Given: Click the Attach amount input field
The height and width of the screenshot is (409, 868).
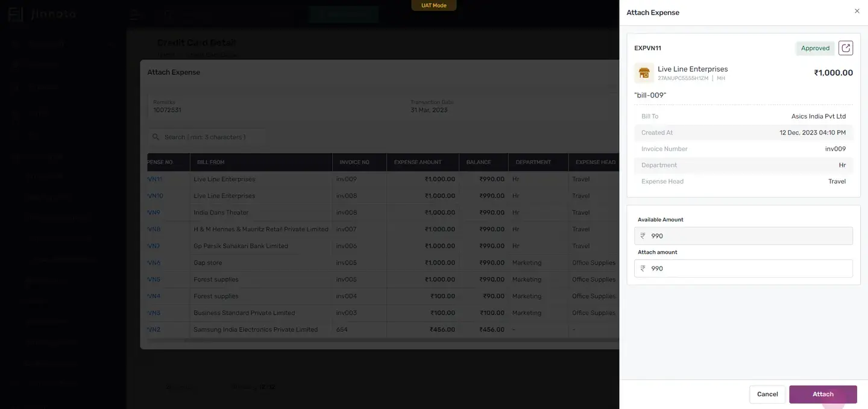Looking at the screenshot, I should (x=743, y=269).
